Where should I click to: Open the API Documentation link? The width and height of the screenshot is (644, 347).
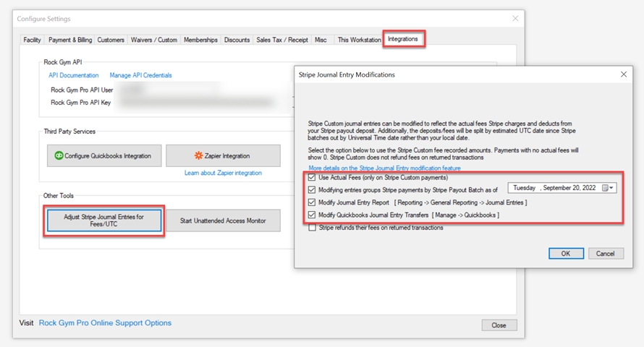(x=74, y=75)
